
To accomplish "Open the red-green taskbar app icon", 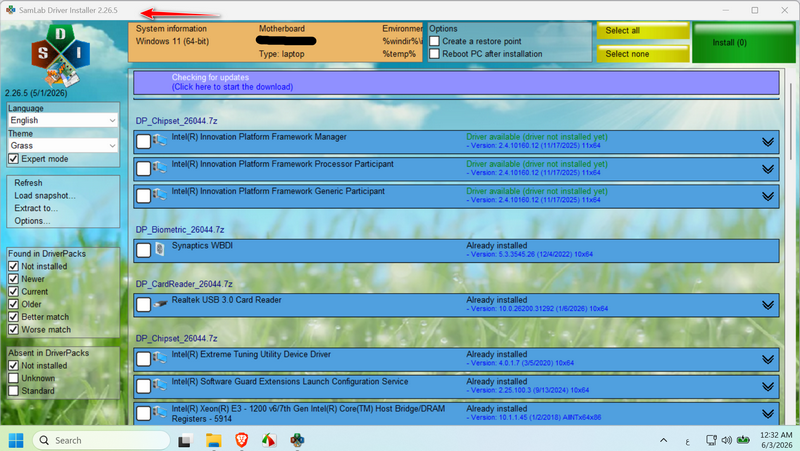I will [x=269, y=440].
